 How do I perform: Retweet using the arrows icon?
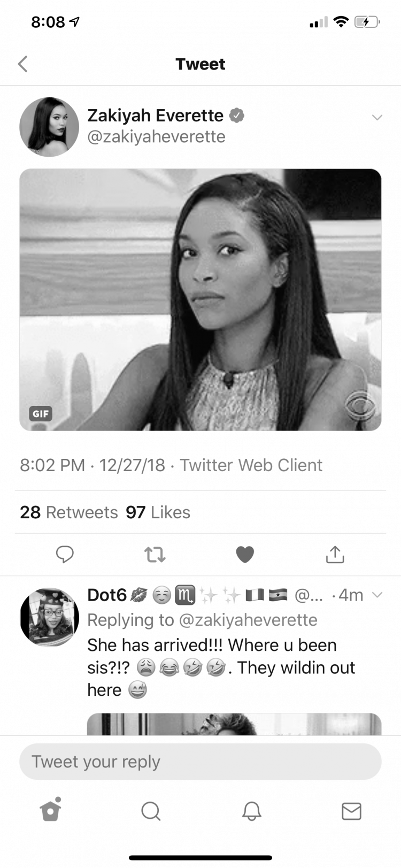point(155,555)
